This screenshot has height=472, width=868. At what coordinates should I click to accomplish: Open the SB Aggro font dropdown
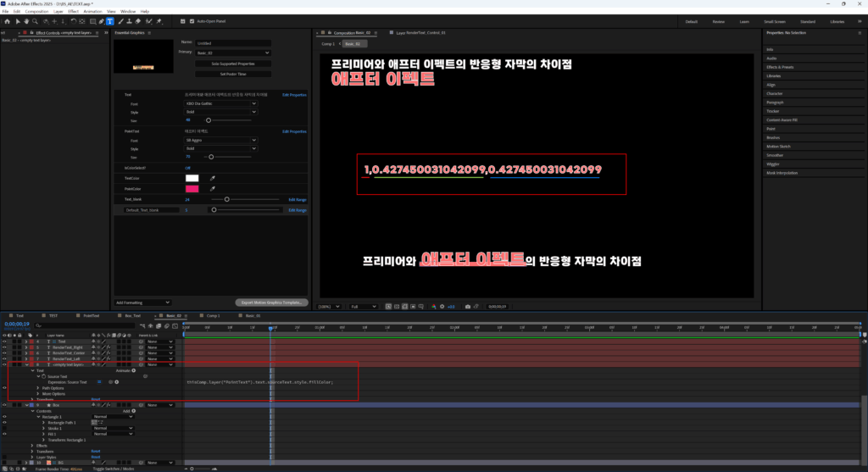(221, 141)
